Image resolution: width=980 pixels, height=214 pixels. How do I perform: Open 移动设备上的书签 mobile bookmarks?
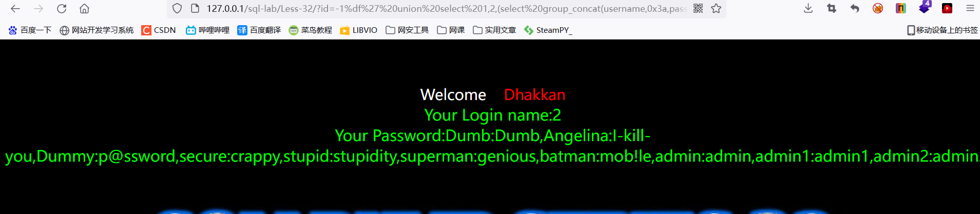point(943,30)
